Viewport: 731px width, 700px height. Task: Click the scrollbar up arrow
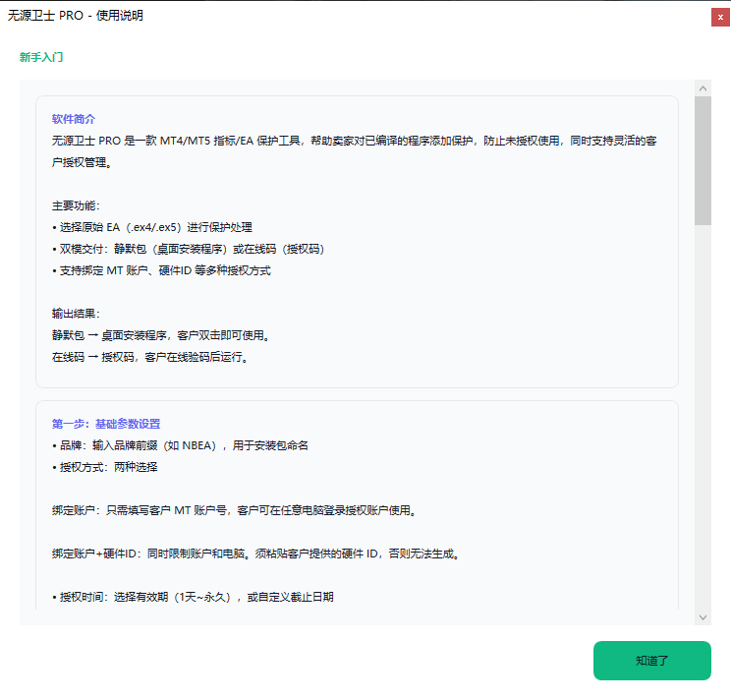tap(703, 88)
